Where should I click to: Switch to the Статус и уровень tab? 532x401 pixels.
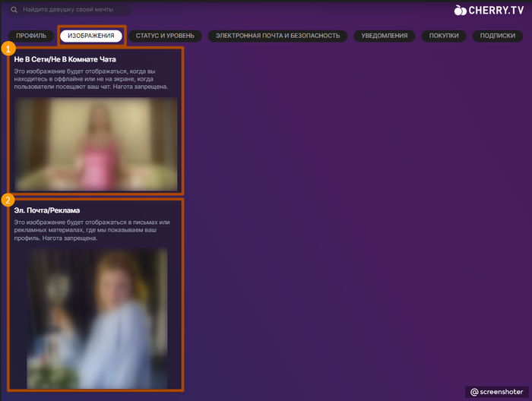pyautogui.click(x=165, y=36)
